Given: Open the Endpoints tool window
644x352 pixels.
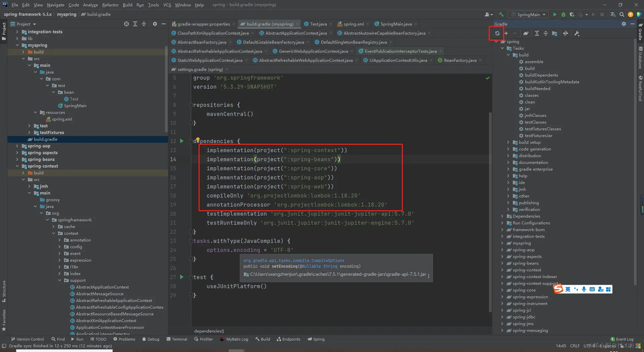Looking at the screenshot, I should pos(288,339).
